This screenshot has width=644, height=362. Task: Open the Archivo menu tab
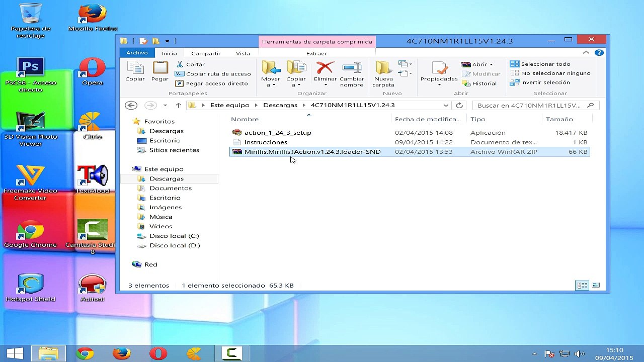pyautogui.click(x=137, y=53)
